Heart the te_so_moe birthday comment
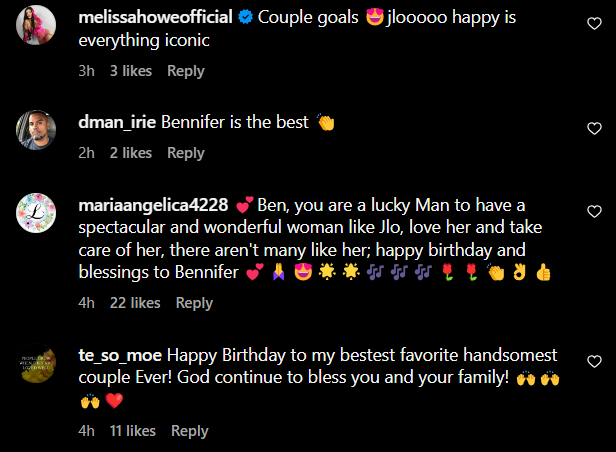 (593, 360)
